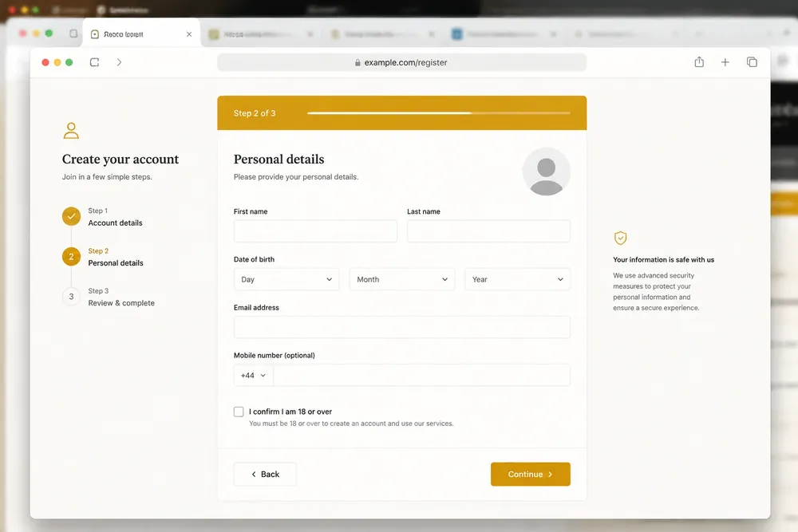
Task: Open the Year dropdown
Action: point(518,279)
